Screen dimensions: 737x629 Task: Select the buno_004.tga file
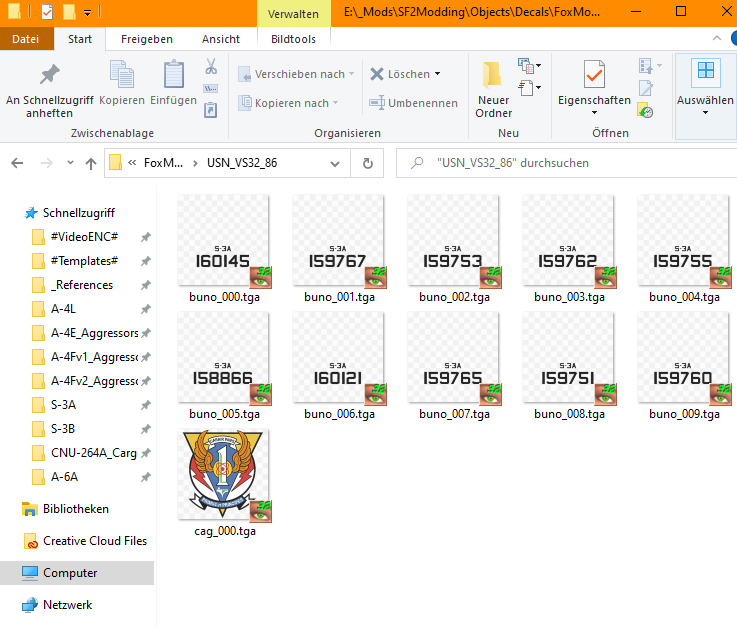point(684,250)
